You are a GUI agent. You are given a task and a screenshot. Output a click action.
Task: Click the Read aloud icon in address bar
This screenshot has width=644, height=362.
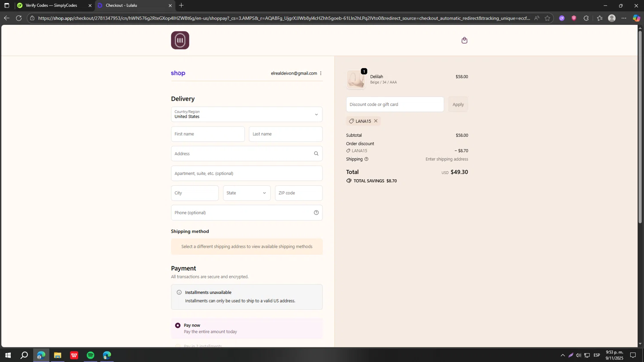pos(537,18)
